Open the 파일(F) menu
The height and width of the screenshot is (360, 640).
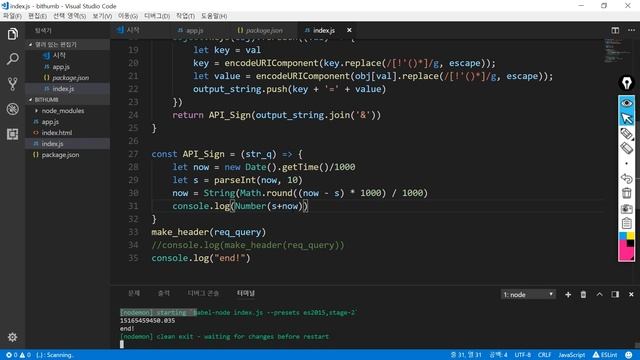[x=12, y=16]
